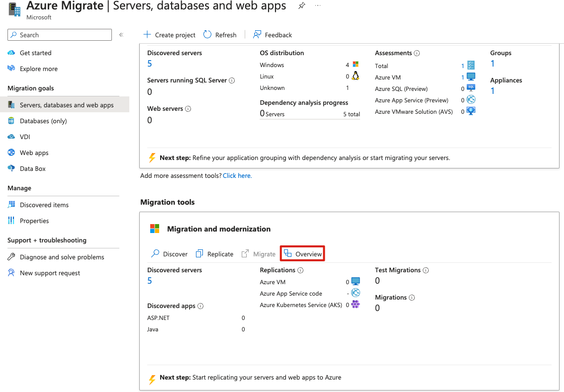564x392 pixels.
Task: Click the Azure App Service code icon
Action: coord(356,293)
